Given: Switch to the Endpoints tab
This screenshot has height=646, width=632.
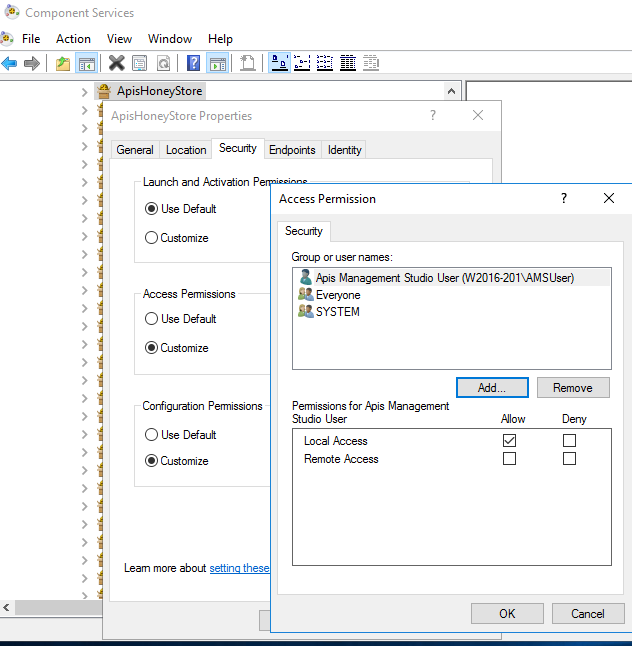Looking at the screenshot, I should (x=292, y=150).
